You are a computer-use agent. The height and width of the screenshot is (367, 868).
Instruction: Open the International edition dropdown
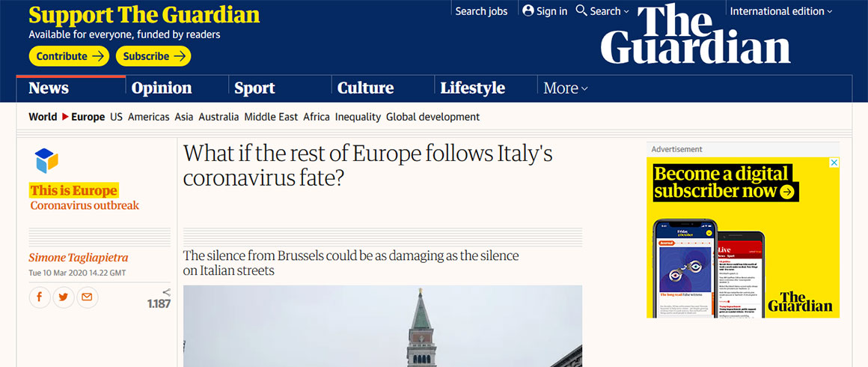(x=781, y=11)
